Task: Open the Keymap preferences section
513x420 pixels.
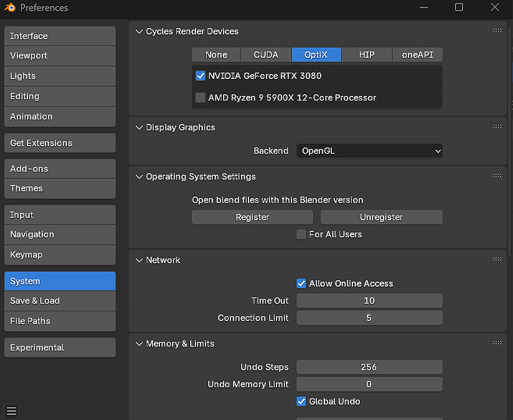Action: 60,255
